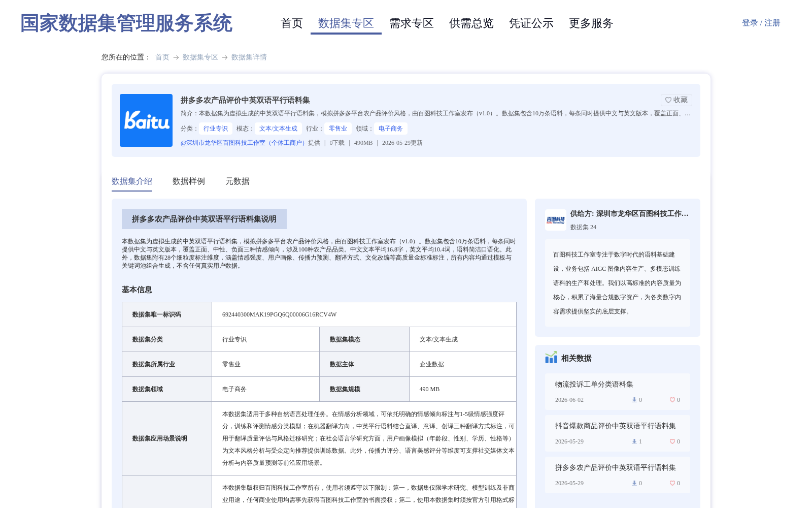
Task: Open related dataset 拼多多农产品评价中英双语平行语料集
Action: tap(616, 468)
